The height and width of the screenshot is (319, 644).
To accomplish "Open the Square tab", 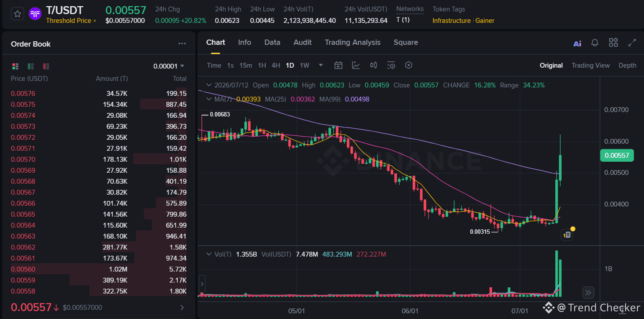I will click(406, 43).
